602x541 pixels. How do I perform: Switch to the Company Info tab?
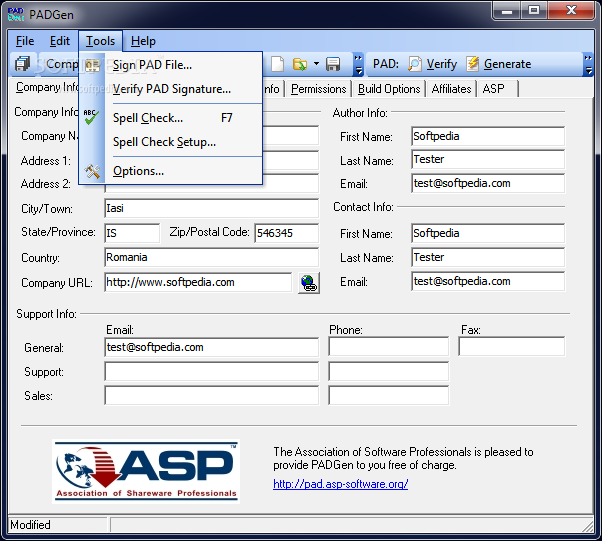[46, 88]
